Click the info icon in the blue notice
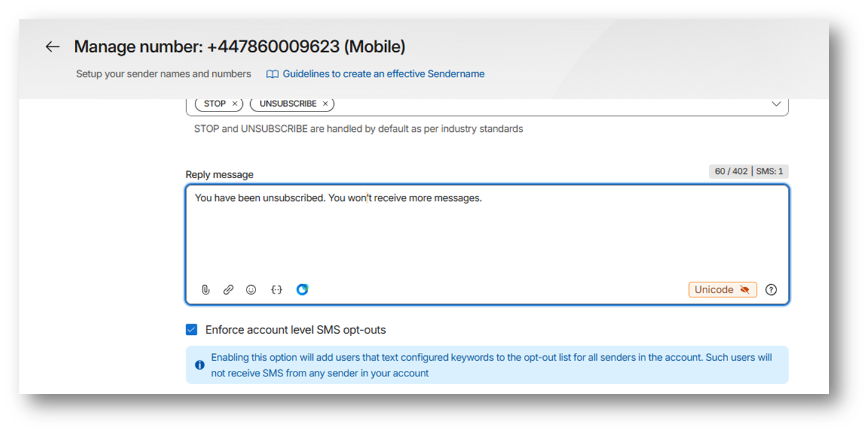 coord(200,365)
